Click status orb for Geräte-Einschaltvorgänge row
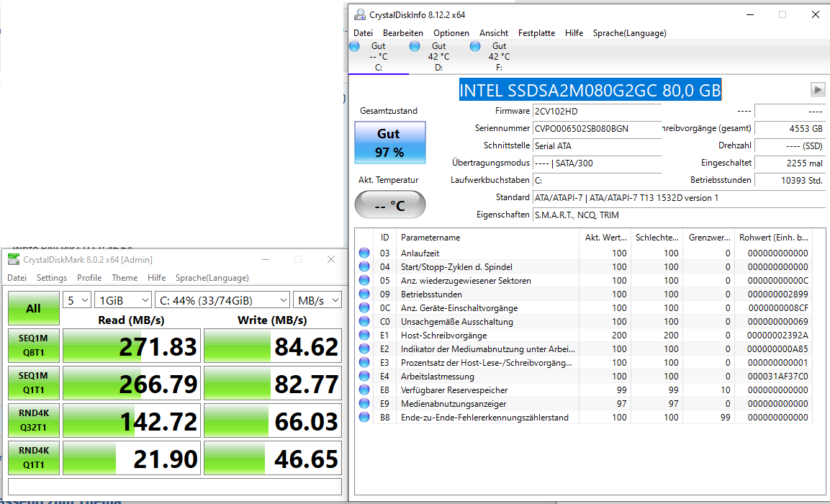830x504 pixels. (x=364, y=307)
